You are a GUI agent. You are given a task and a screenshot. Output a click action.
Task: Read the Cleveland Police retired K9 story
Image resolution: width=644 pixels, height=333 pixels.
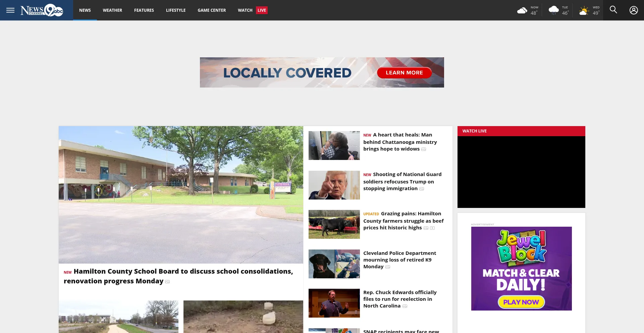[399, 260]
